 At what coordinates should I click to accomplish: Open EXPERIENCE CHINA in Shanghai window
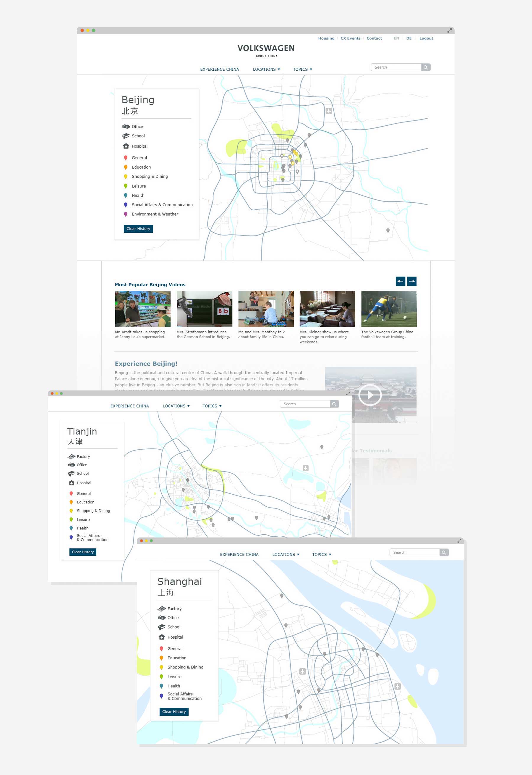pos(239,554)
